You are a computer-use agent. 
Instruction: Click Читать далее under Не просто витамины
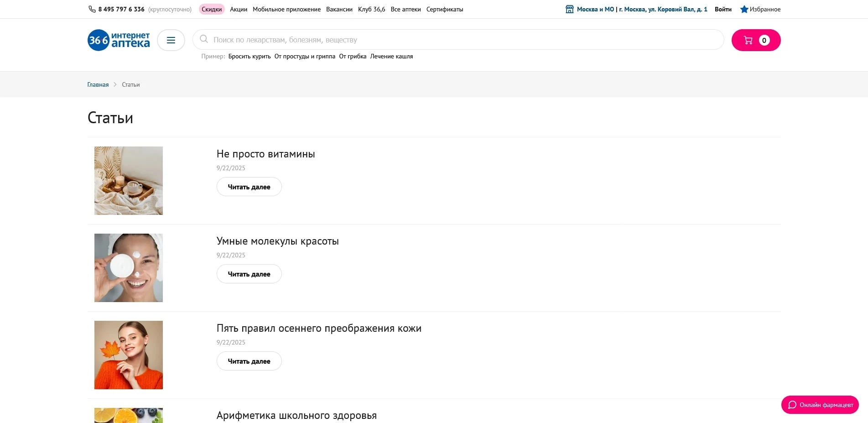point(249,187)
